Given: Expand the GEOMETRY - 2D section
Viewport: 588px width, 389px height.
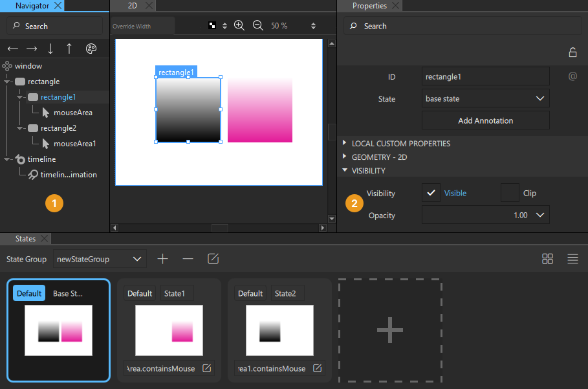Looking at the screenshot, I should (x=343, y=157).
